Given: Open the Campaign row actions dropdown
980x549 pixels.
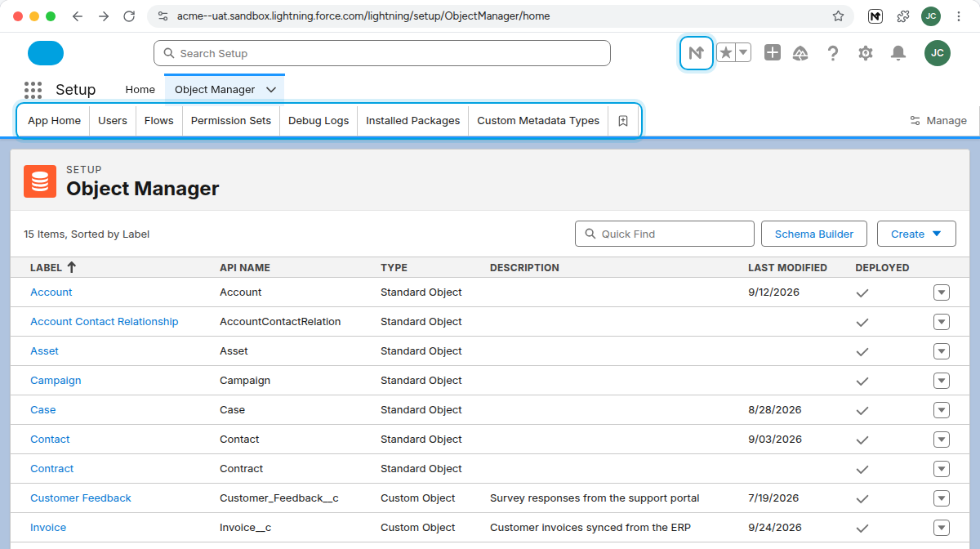Looking at the screenshot, I should 942,381.
